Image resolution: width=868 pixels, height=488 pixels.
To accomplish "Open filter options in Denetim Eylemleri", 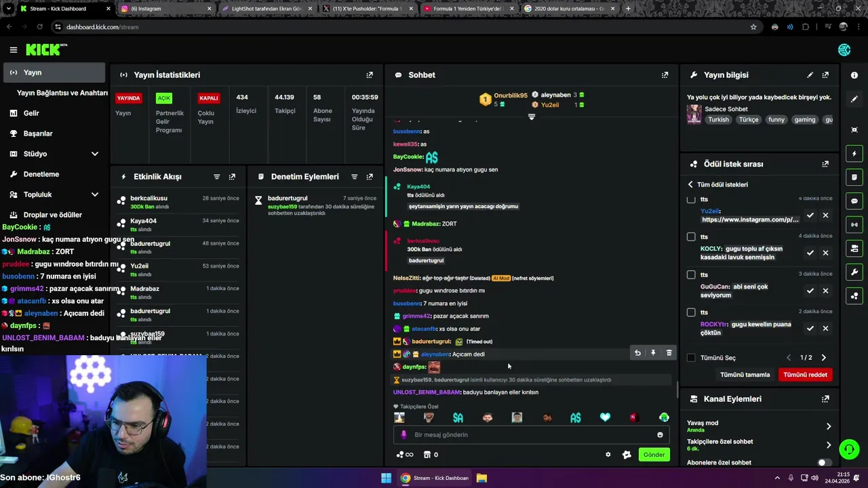I will point(354,177).
